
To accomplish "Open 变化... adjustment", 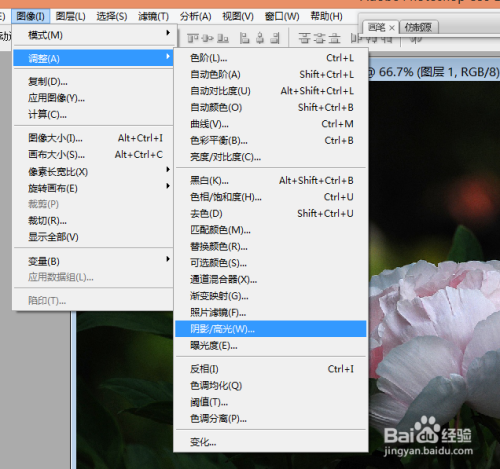I will tap(271, 442).
